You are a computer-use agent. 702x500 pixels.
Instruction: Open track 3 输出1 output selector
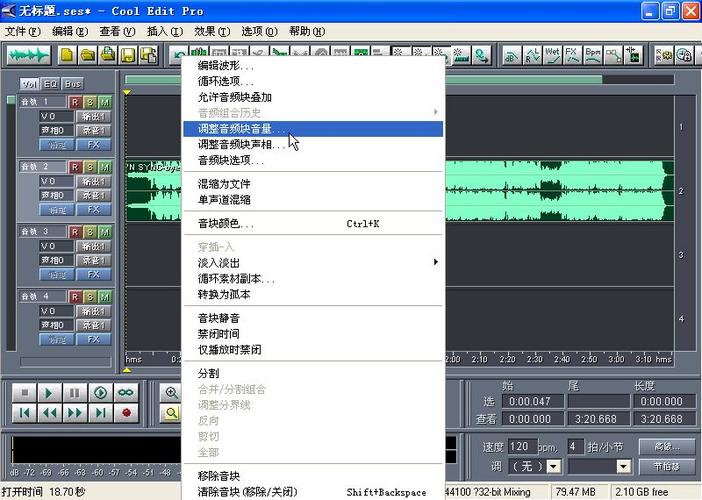(94, 246)
